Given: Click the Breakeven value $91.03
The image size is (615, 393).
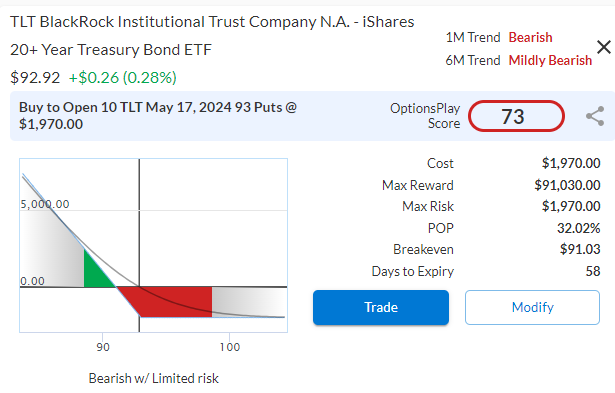Looking at the screenshot, I should (x=580, y=249).
